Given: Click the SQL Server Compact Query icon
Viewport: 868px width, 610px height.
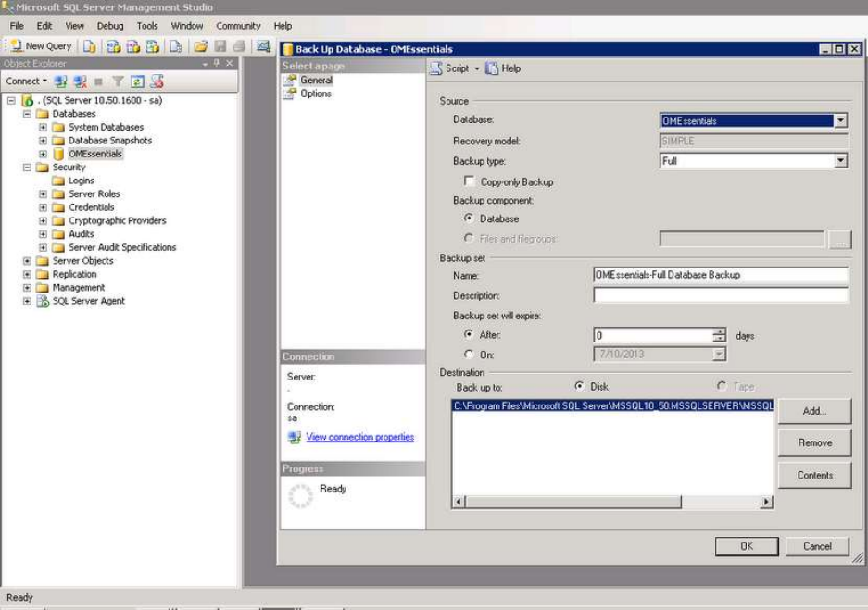Looking at the screenshot, I should click(175, 46).
